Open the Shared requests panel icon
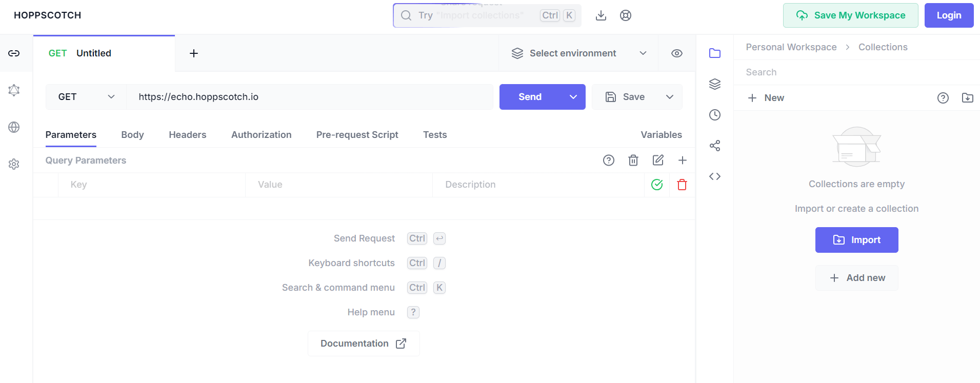Image resolution: width=980 pixels, height=383 pixels. [715, 146]
